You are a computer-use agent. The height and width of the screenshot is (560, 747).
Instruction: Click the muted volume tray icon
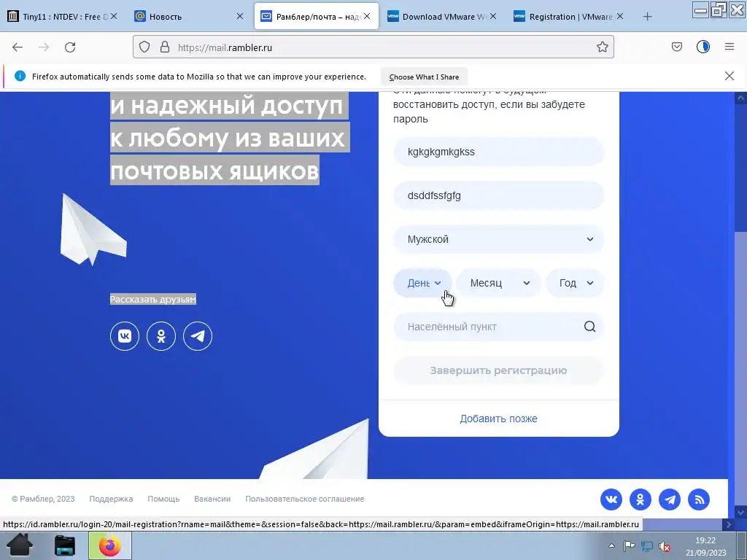pyautogui.click(x=665, y=547)
